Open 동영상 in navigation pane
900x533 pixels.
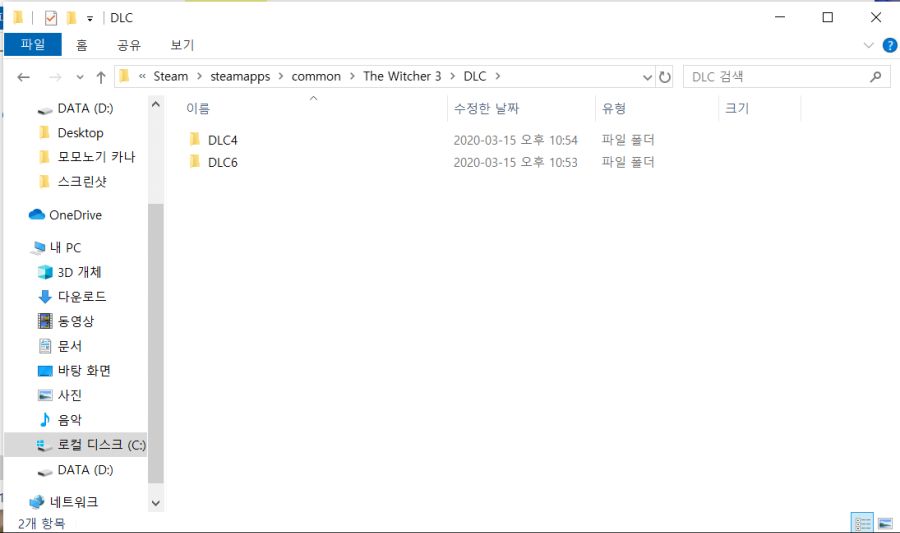[x=76, y=321]
